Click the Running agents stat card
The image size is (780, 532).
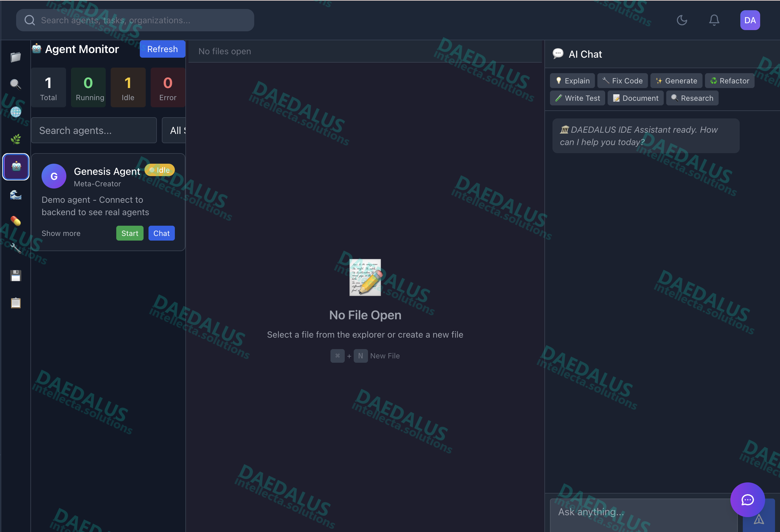click(x=88, y=87)
